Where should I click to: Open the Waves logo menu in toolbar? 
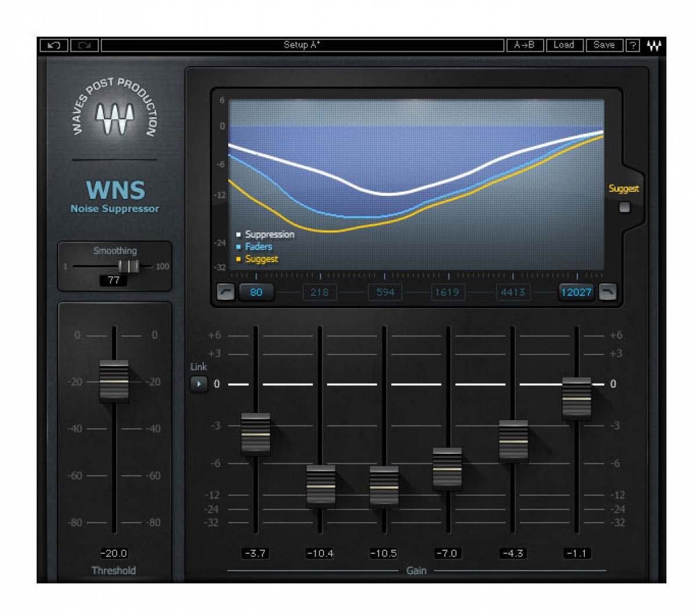[654, 45]
